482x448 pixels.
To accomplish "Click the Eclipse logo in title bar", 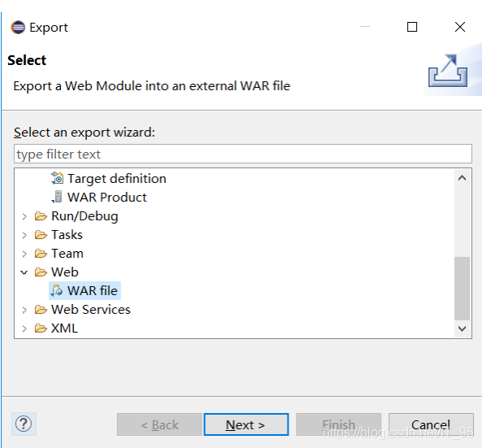I will [x=18, y=28].
